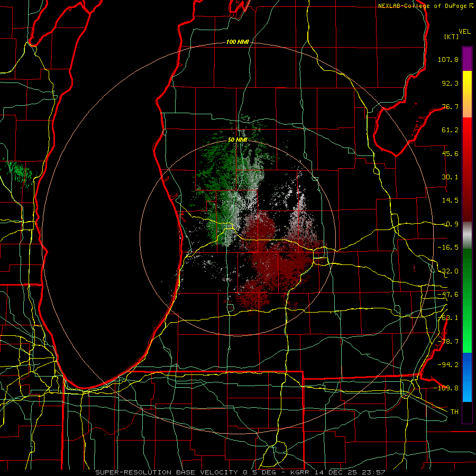Click the -0.9 velocity scale value
Screen dimensions: 476x476
(x=450, y=224)
